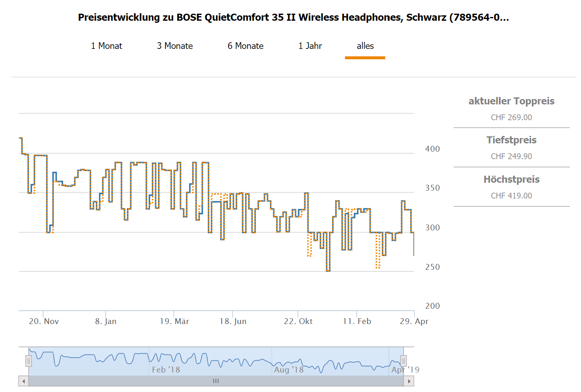Click the scrollbar thumb grip in the center

tap(216, 381)
